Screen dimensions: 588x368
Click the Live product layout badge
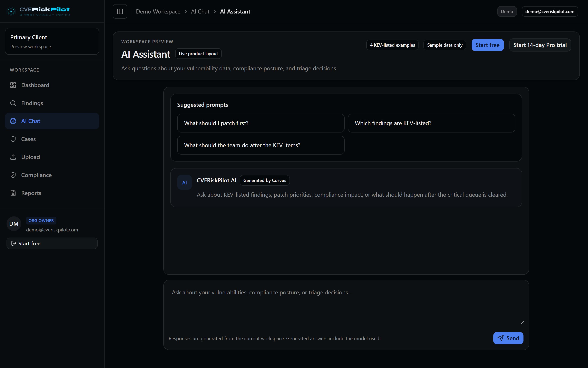click(x=198, y=54)
